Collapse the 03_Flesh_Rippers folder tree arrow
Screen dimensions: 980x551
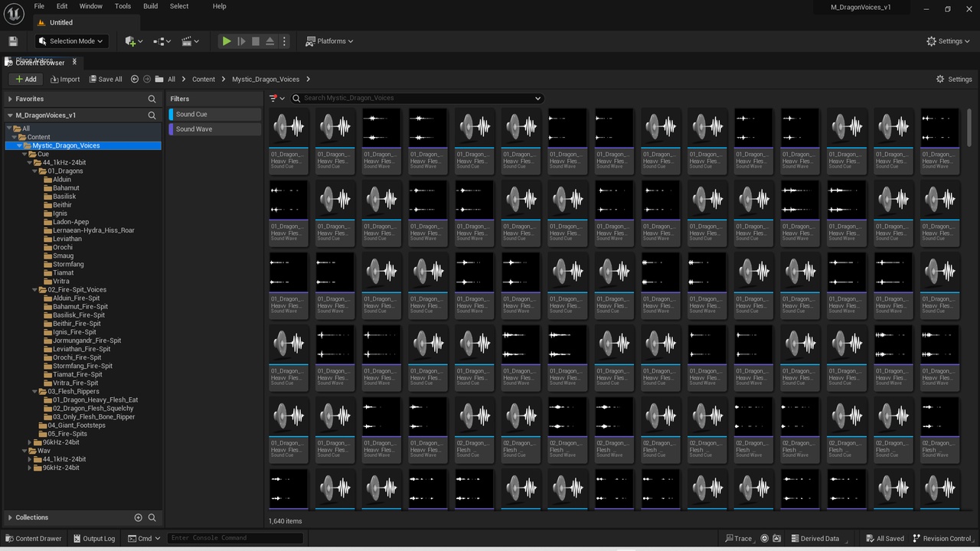(35, 392)
